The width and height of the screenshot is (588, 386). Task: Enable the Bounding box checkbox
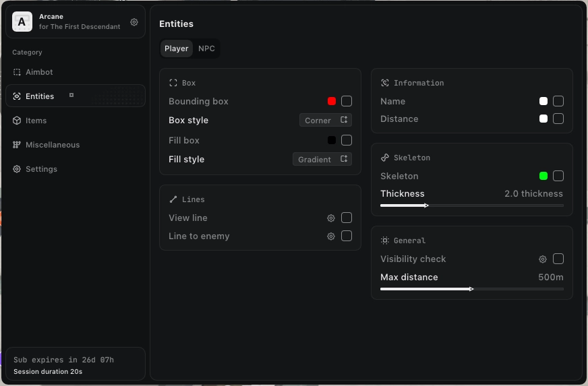pyautogui.click(x=347, y=101)
